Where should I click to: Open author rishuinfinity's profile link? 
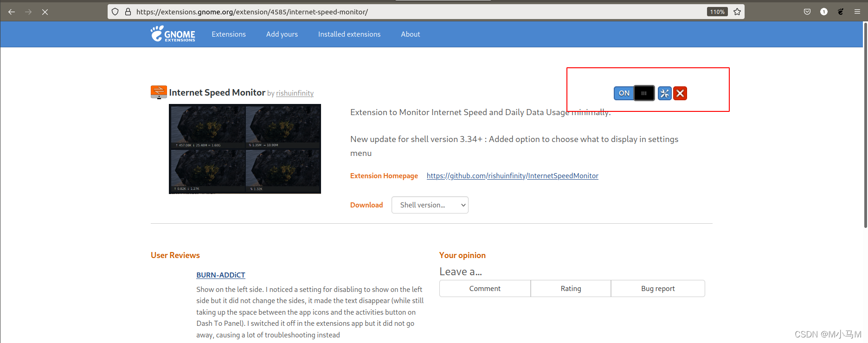click(295, 93)
